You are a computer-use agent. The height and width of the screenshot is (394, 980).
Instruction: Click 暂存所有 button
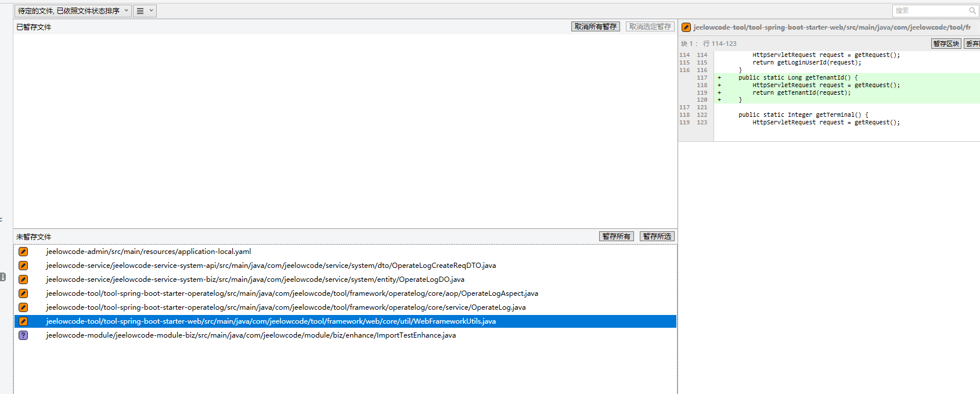616,237
